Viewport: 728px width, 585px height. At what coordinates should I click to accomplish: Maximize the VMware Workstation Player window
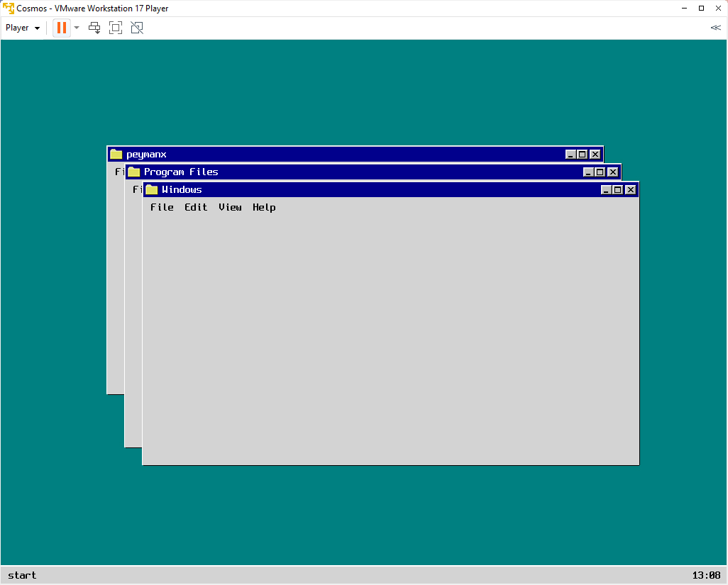tap(701, 9)
